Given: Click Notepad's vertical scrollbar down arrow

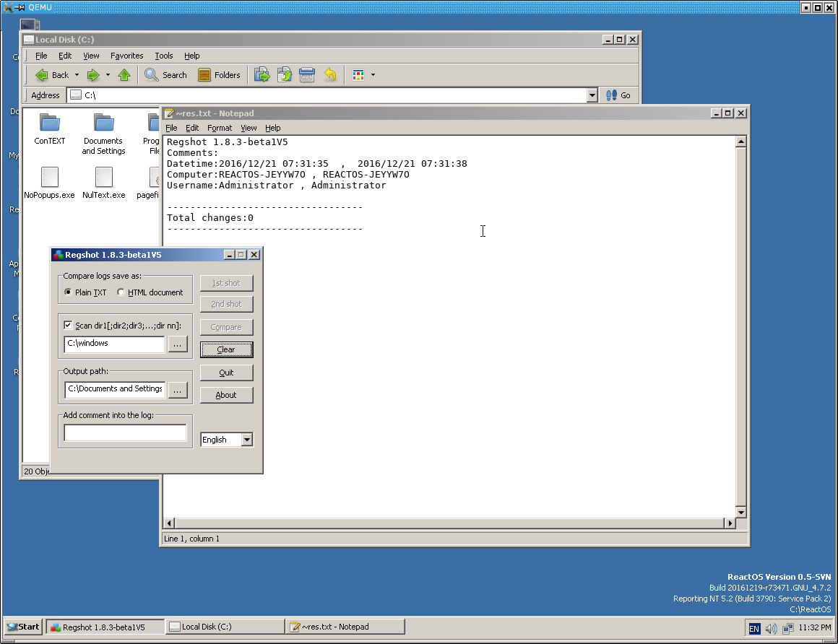Looking at the screenshot, I should (x=740, y=512).
